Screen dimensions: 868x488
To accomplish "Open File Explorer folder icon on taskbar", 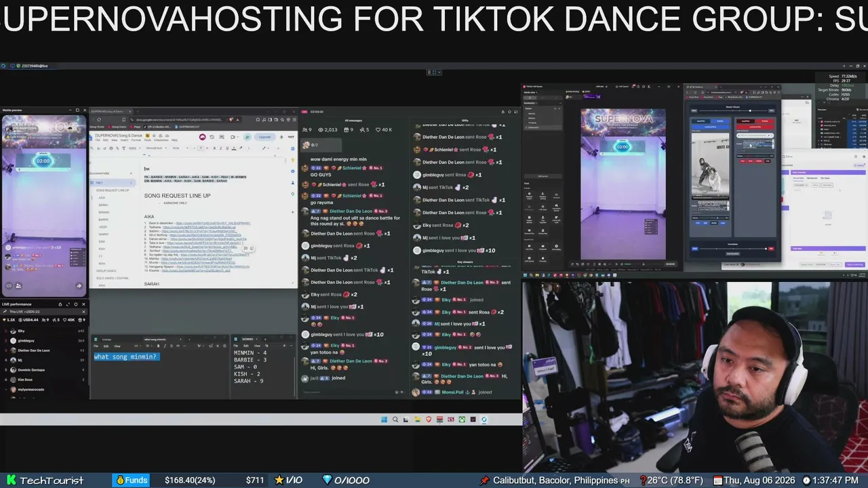I will point(418,420).
